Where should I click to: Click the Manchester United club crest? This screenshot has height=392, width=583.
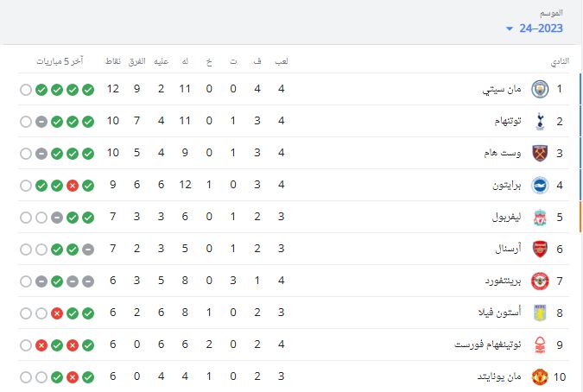[540, 376]
